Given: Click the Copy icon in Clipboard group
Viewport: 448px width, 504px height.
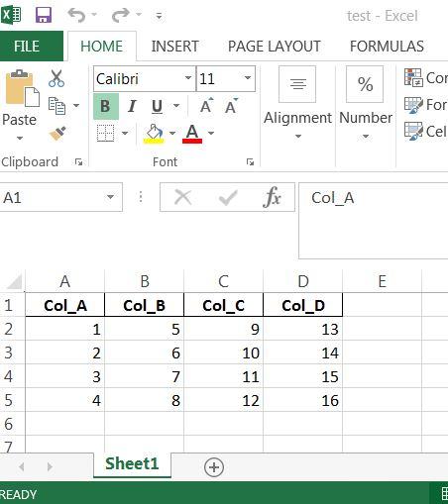Looking at the screenshot, I should click(57, 106).
